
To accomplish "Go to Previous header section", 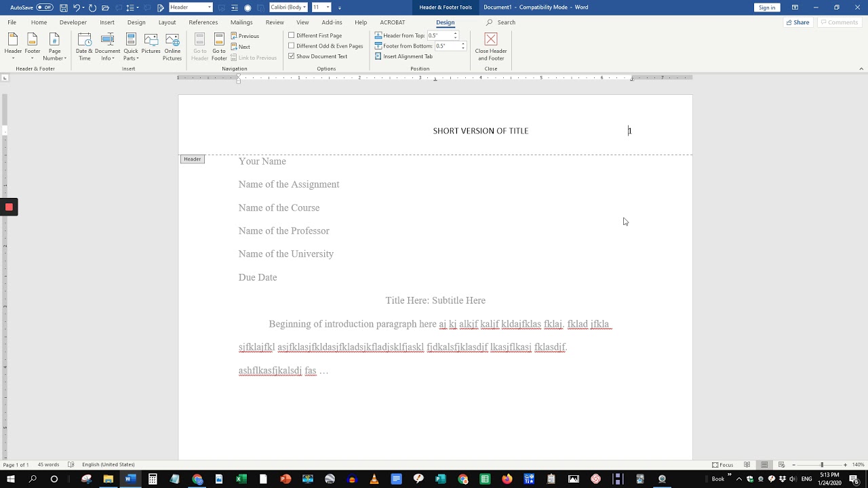I will (x=245, y=36).
